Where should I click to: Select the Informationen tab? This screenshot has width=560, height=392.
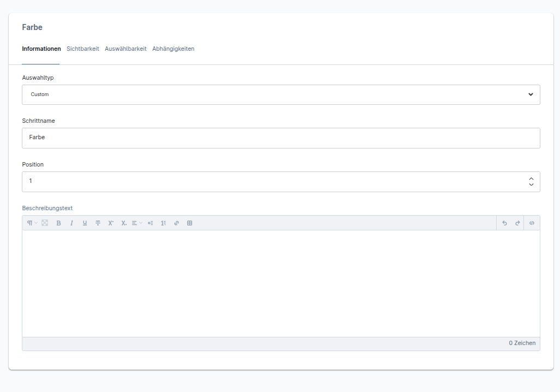pyautogui.click(x=41, y=49)
